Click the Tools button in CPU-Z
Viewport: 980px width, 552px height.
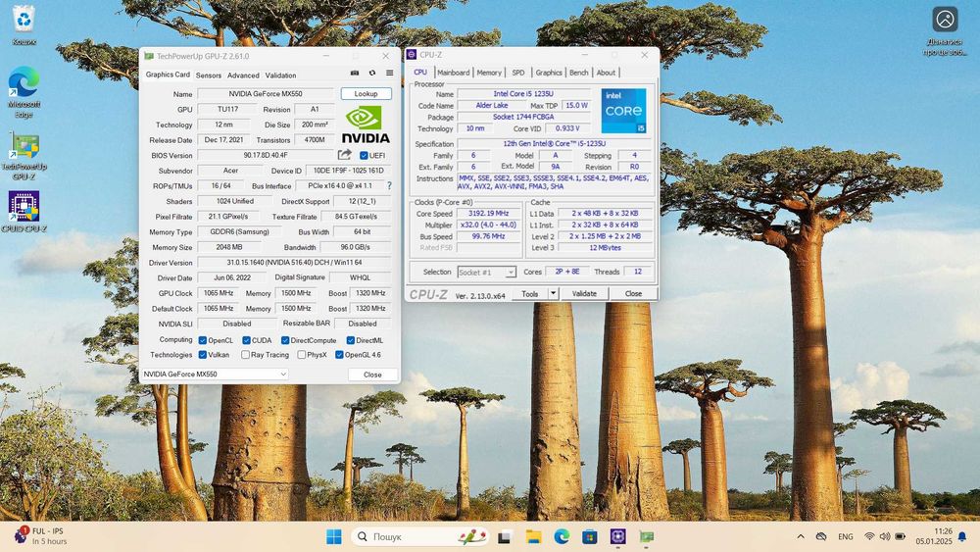[x=529, y=293]
